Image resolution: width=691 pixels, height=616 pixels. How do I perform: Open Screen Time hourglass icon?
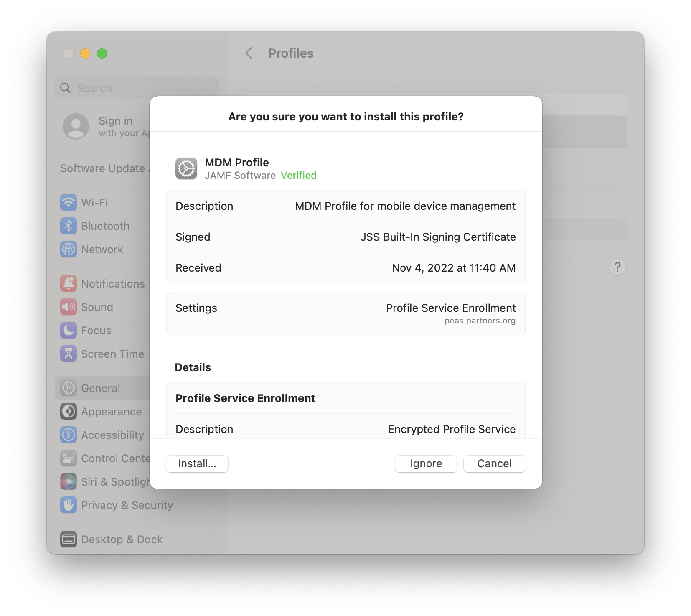click(x=69, y=354)
